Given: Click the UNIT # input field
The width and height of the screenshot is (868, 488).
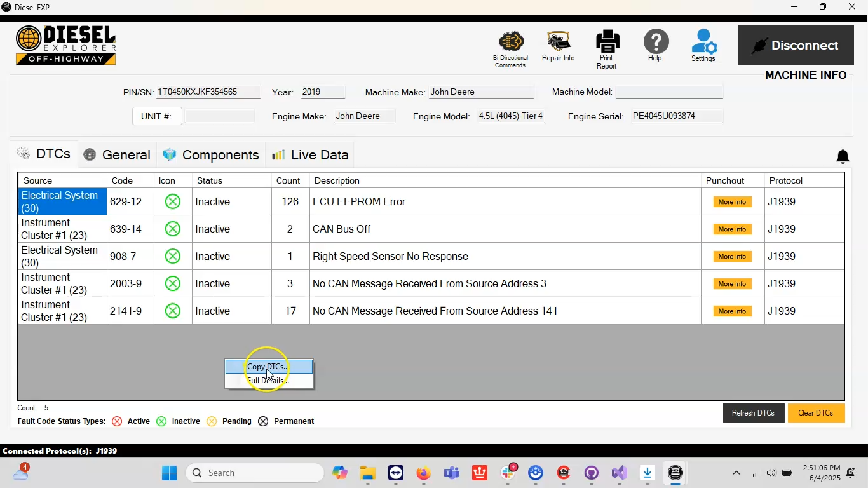Looking at the screenshot, I should point(220,116).
